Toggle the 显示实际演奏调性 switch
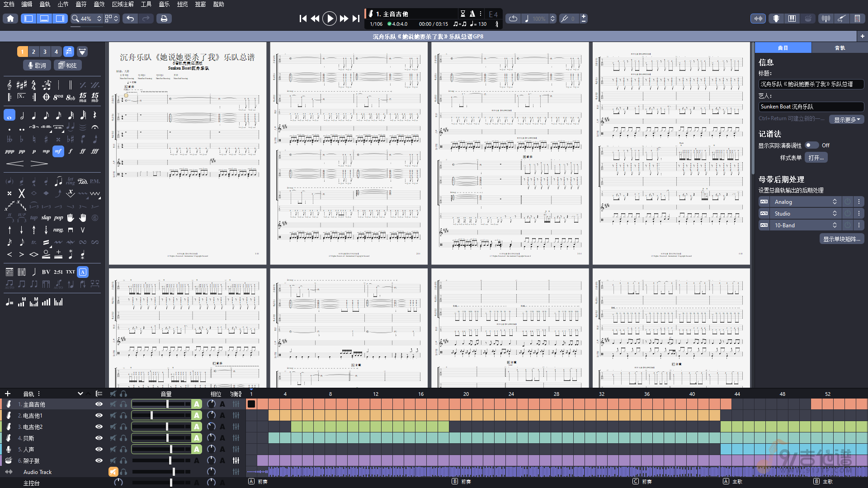This screenshot has height=488, width=868. click(x=812, y=145)
